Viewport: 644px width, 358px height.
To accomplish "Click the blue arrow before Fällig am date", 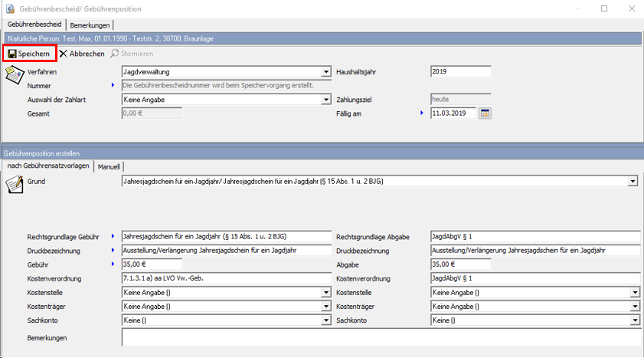I will click(422, 113).
